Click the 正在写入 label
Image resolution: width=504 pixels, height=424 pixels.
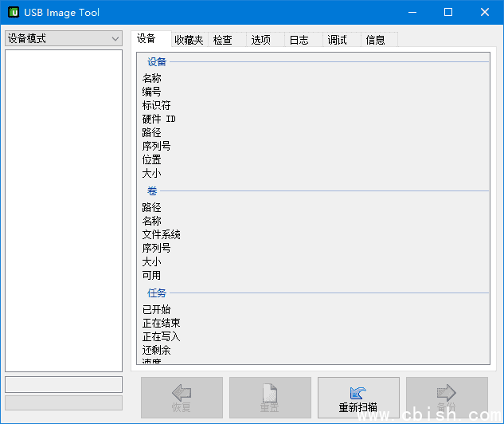(x=161, y=337)
